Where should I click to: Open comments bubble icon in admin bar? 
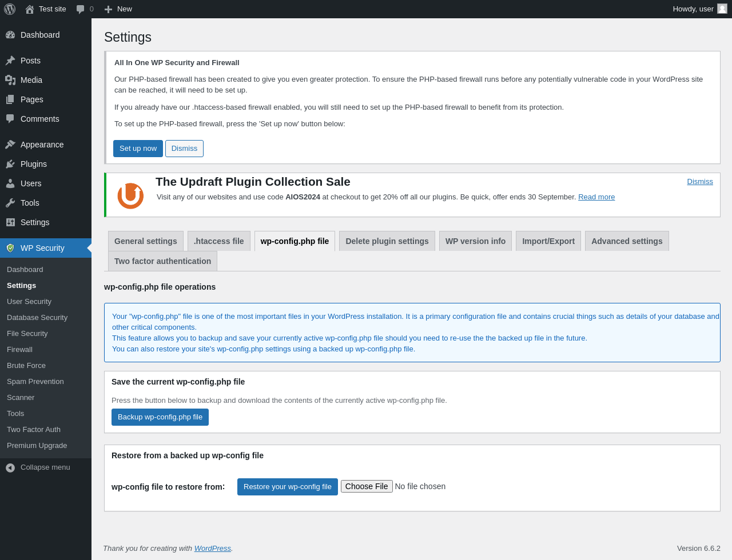click(x=81, y=9)
